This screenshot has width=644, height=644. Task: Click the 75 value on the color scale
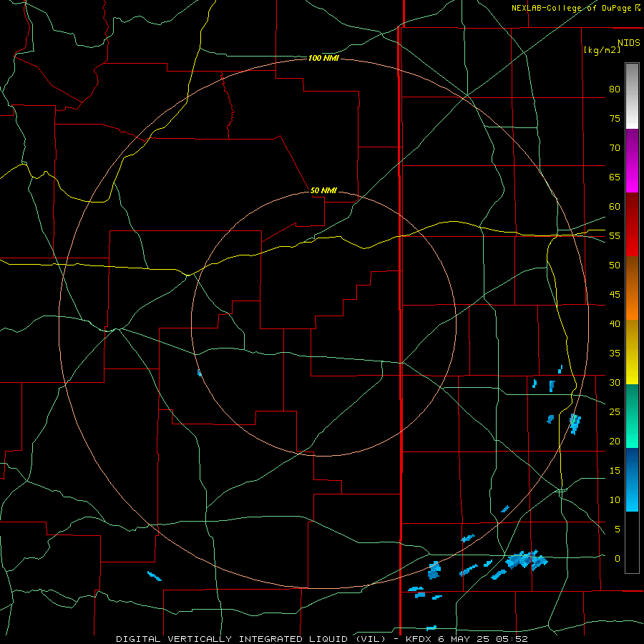point(615,118)
